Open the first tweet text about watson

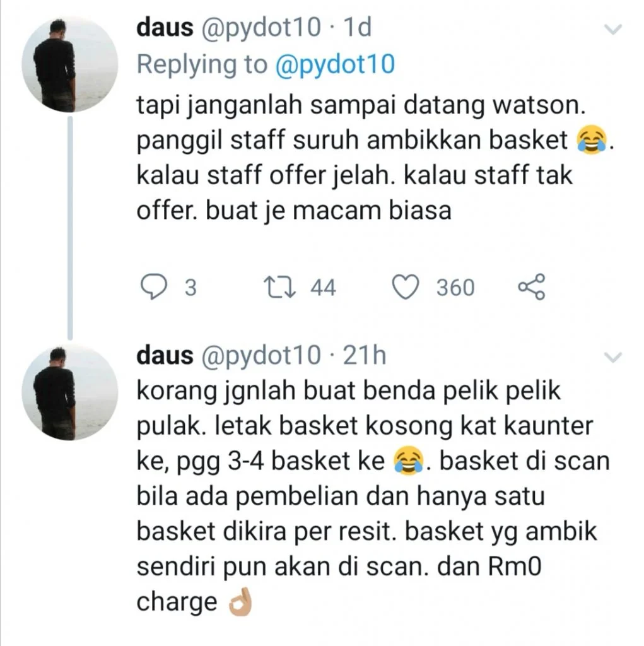pos(375,157)
